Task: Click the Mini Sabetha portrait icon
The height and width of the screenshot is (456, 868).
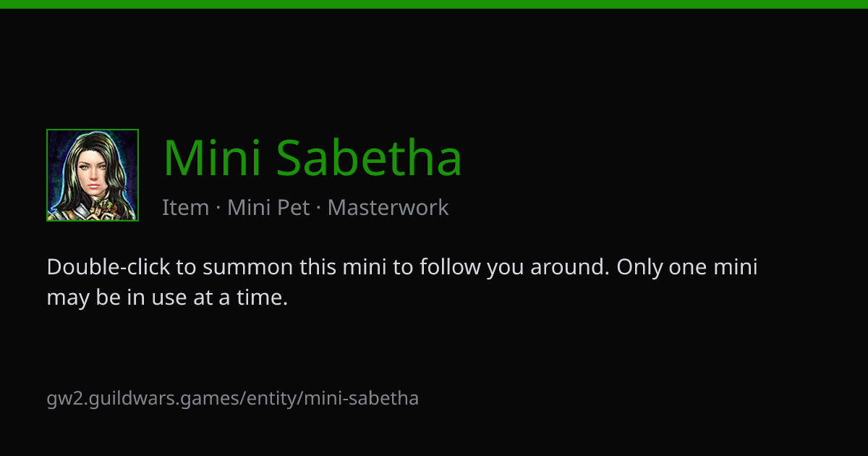Action: (93, 175)
